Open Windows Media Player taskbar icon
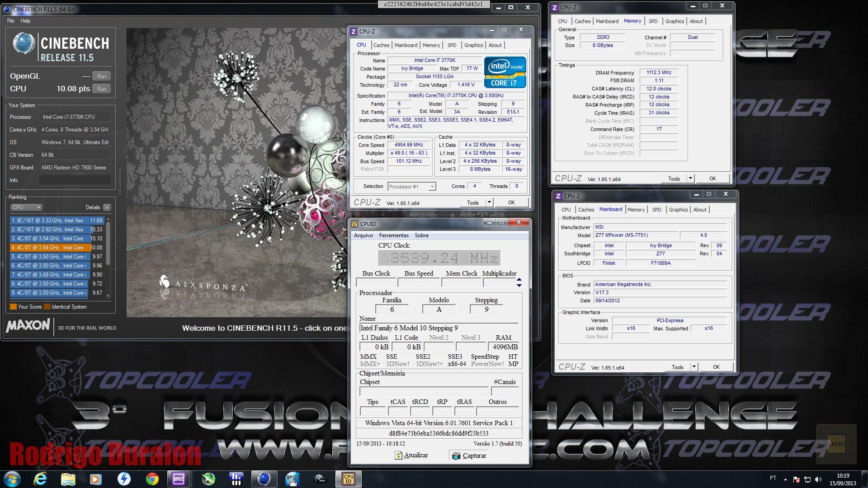868x488 pixels. [x=95, y=479]
